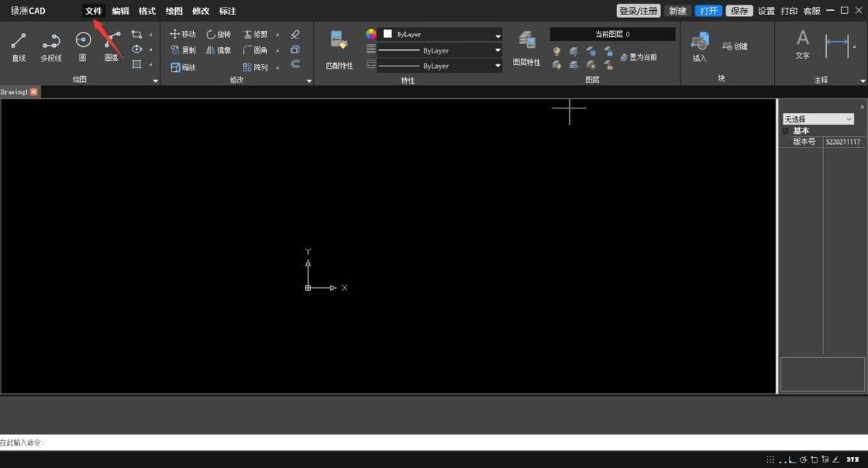
Task: Select the eraser tool icon
Action: (295, 34)
